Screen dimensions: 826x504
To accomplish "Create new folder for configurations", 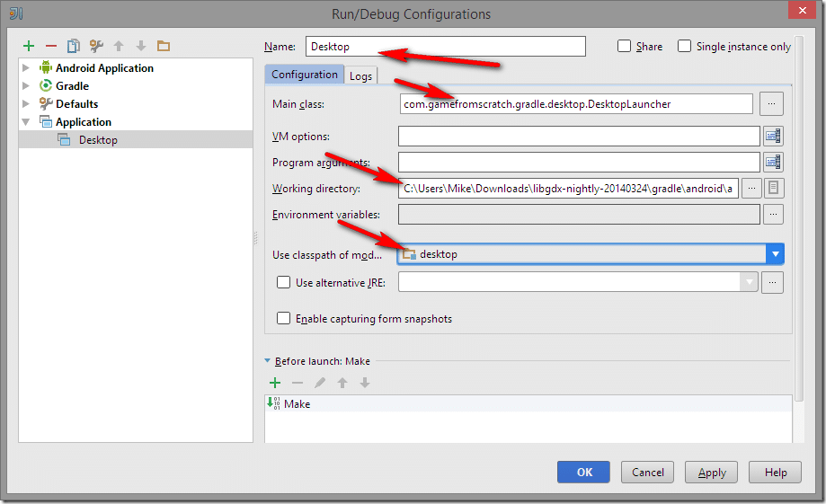I will (164, 47).
